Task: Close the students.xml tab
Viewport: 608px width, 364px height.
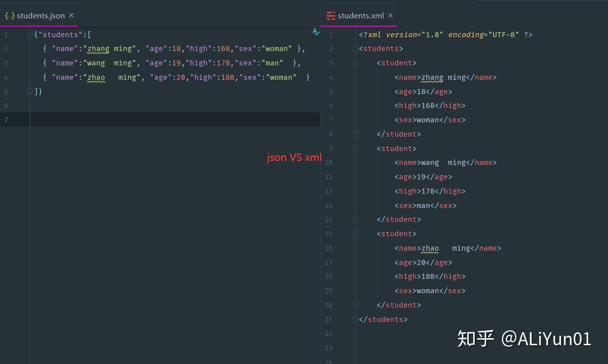Action: click(x=390, y=15)
